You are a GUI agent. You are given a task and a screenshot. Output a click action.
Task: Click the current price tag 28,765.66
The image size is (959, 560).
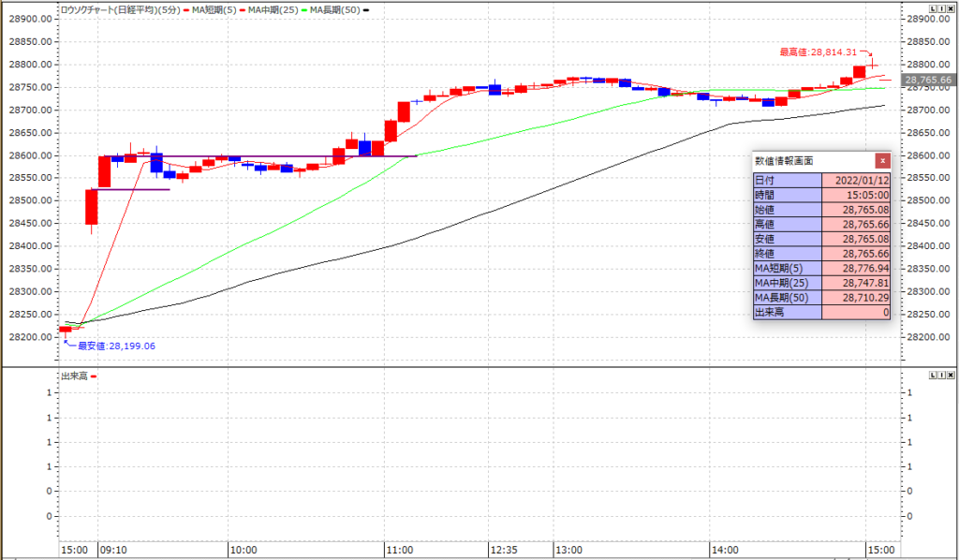pyautogui.click(x=928, y=81)
